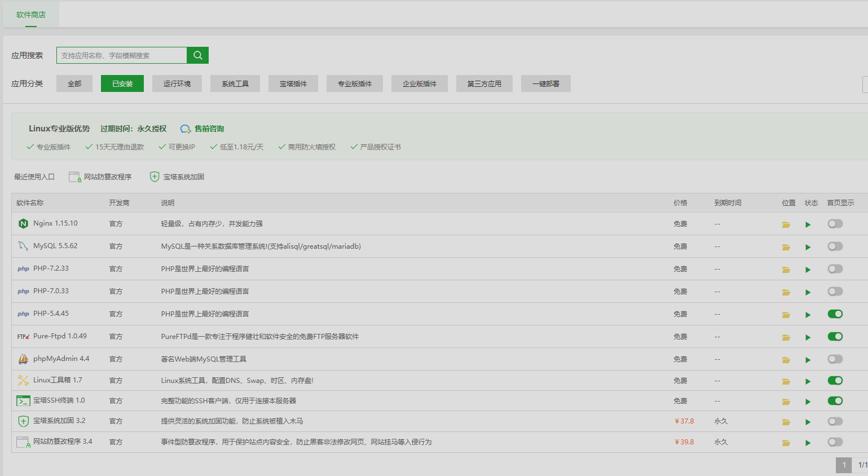
Task: Enable homepage display for PHP-7.0.33
Action: coord(835,292)
